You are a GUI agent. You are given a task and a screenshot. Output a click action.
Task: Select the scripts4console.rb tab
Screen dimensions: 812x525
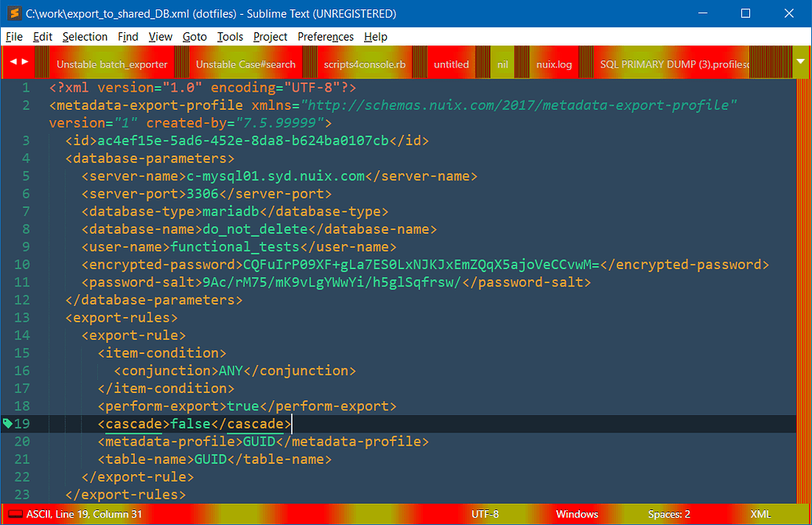click(365, 62)
